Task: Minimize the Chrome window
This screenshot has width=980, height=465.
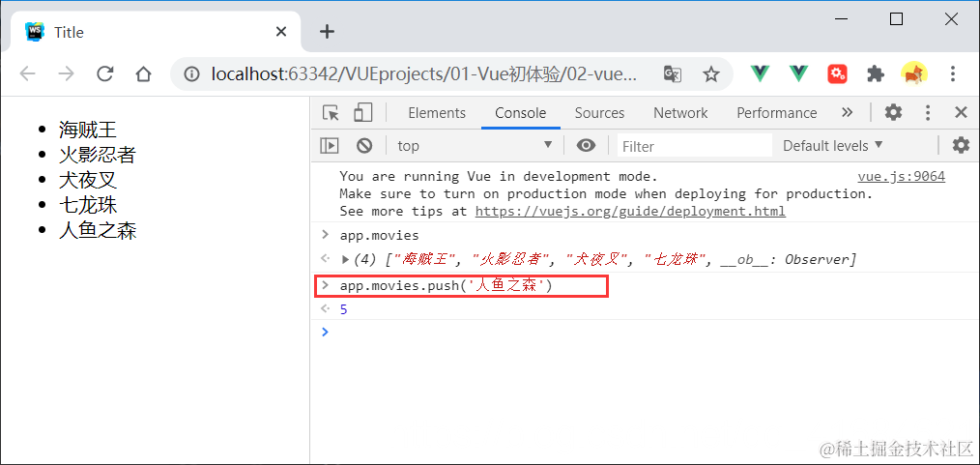Action: [841, 19]
